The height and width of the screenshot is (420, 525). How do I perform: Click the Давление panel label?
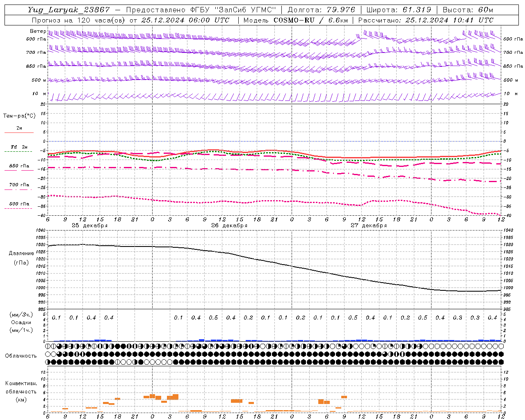(x=21, y=253)
